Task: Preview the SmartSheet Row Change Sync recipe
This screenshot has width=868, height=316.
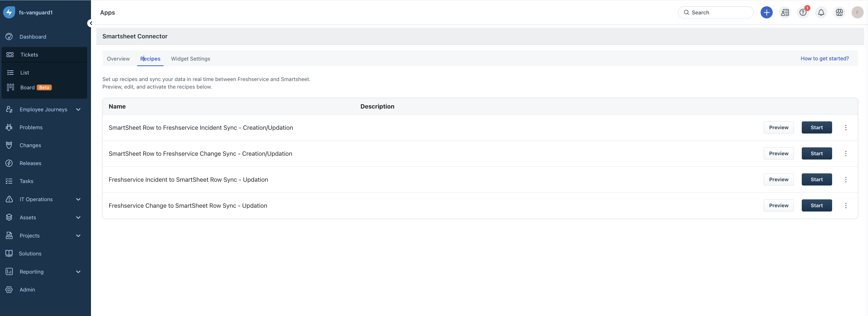Action: (x=778, y=153)
